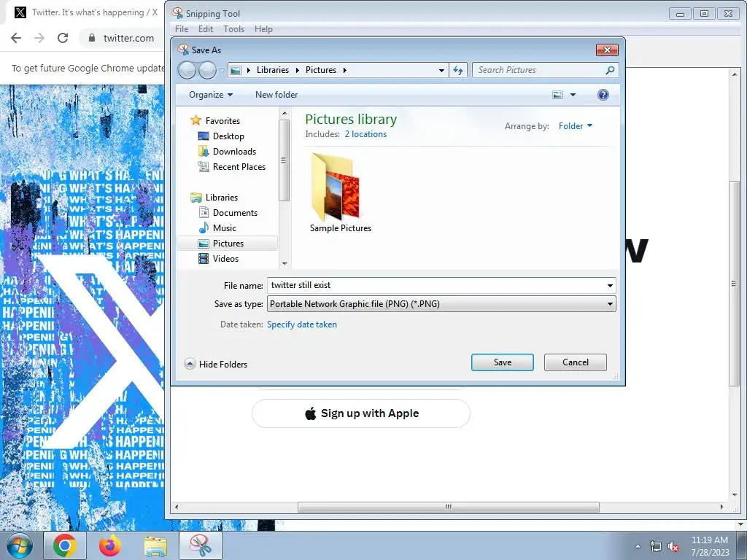747x560 pixels.
Task: Click the Save button in Save As dialog
Action: coord(502,362)
